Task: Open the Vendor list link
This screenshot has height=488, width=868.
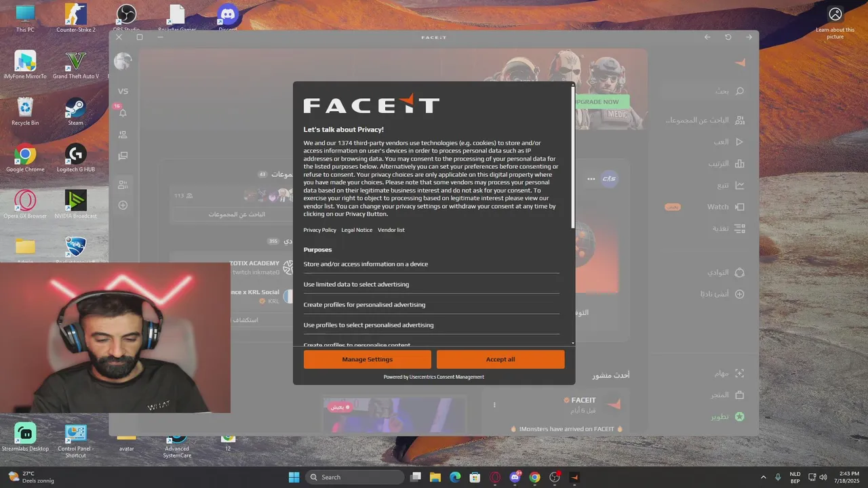Action: 391,230
